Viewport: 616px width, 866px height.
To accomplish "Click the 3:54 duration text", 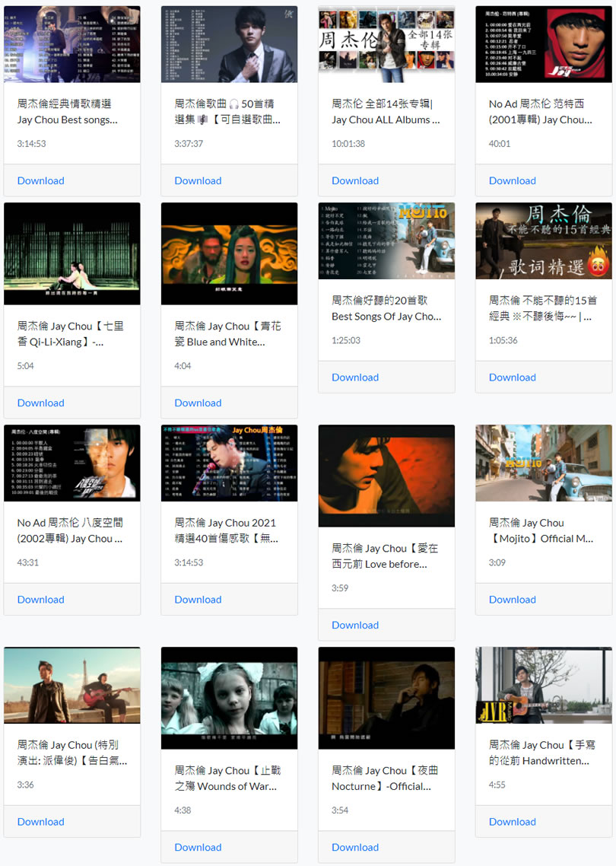I will click(x=340, y=810).
